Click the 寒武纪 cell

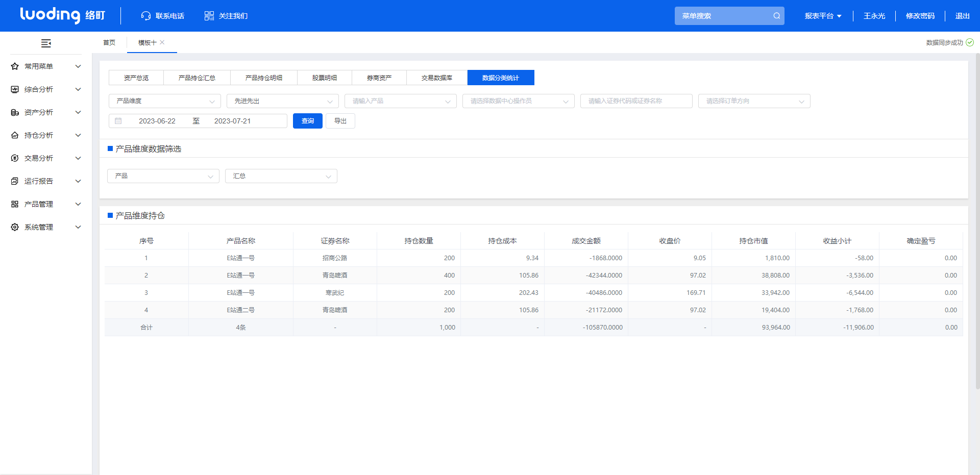click(335, 293)
